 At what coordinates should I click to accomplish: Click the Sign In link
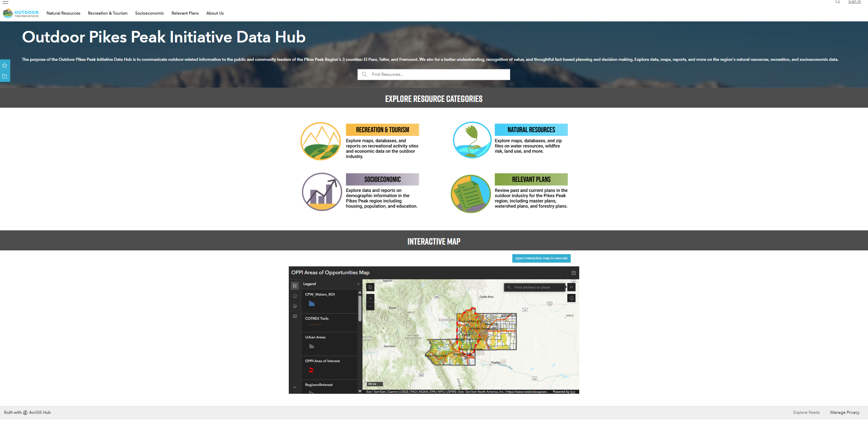tap(854, 2)
